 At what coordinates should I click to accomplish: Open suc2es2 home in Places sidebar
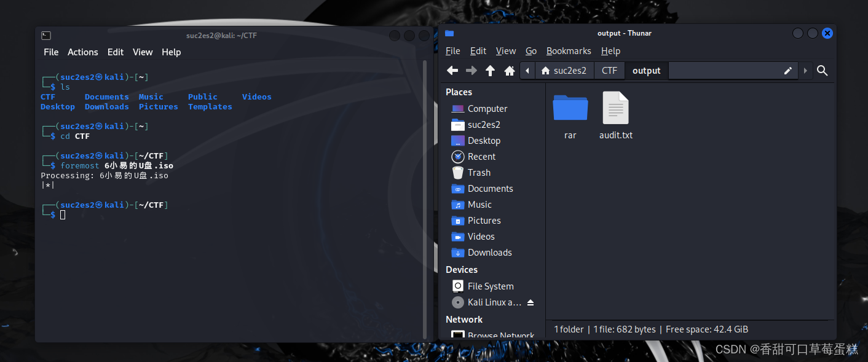[484, 125]
